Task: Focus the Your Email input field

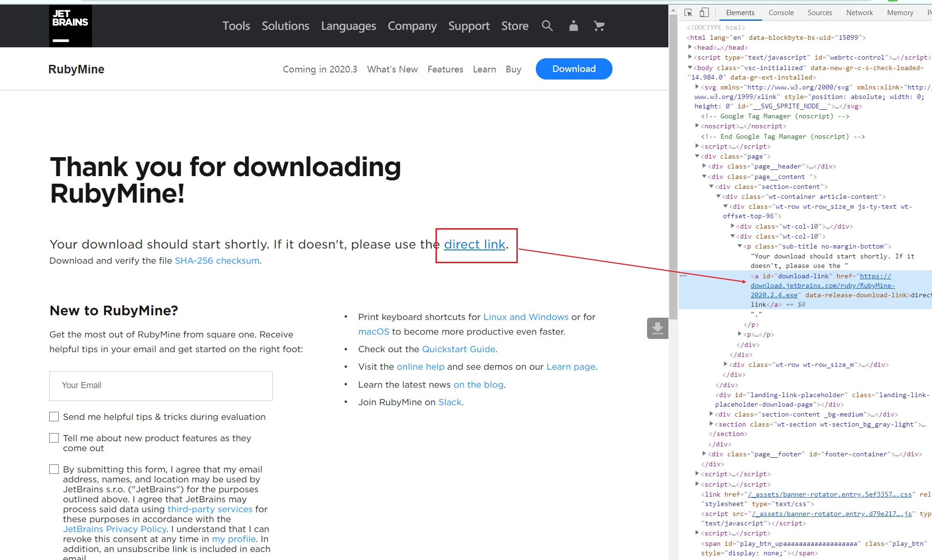Action: [161, 386]
